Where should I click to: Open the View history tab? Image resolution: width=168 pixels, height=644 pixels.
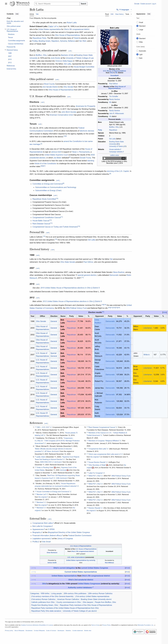coord(119,14)
